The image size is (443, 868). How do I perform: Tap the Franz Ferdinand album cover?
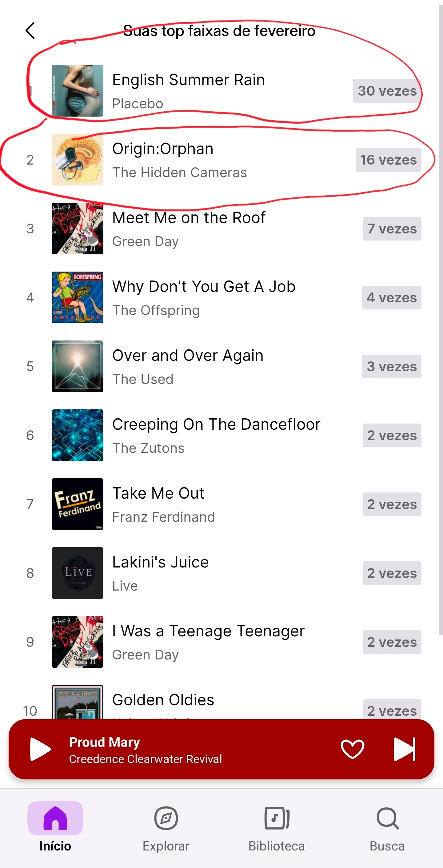(78, 504)
